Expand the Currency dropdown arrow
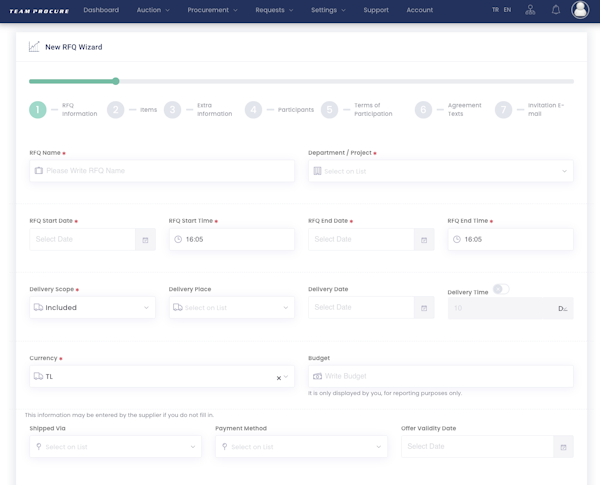Screen dimensions: 600x485 (x=286, y=376)
